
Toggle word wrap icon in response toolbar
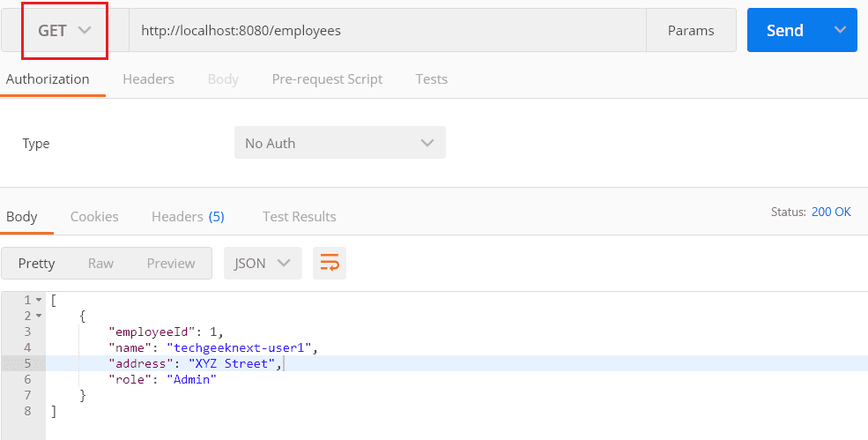(x=330, y=264)
